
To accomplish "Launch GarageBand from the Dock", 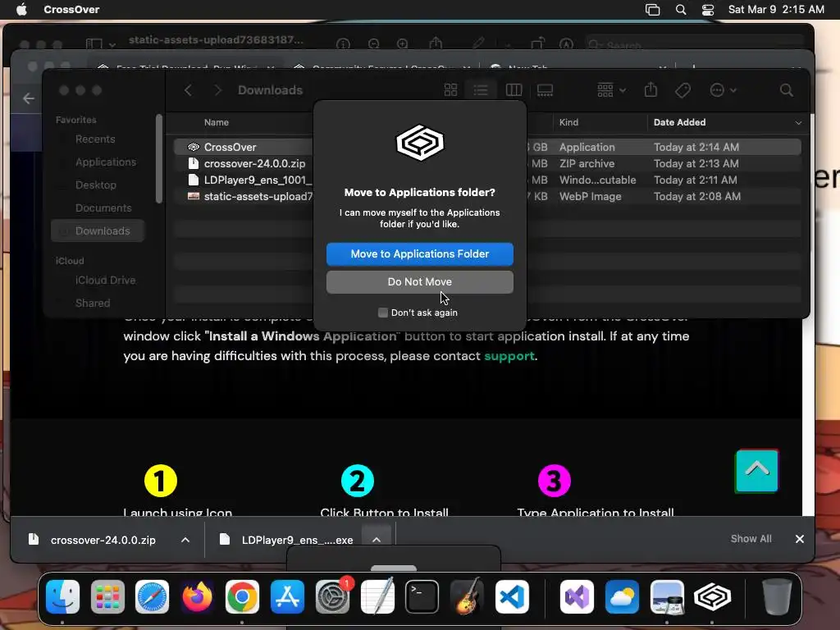I will [x=467, y=596].
